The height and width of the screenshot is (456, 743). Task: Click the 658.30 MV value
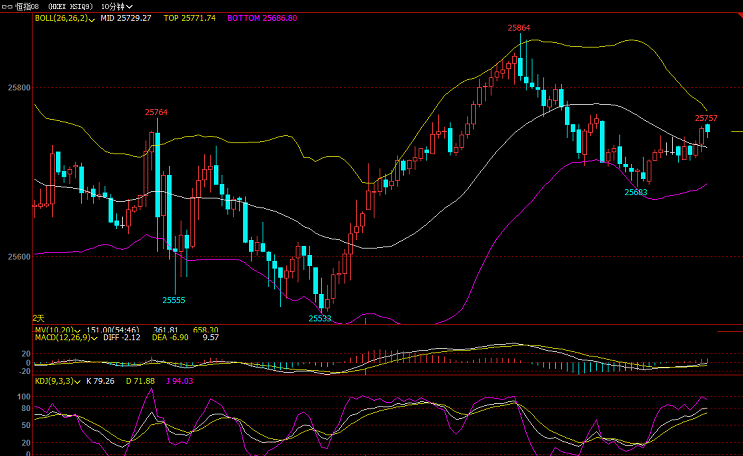click(206, 329)
